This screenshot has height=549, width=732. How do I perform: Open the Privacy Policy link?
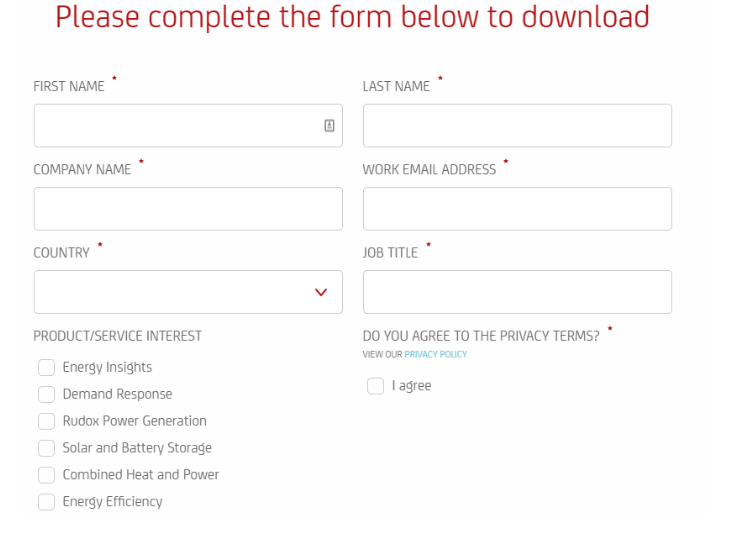[436, 354]
